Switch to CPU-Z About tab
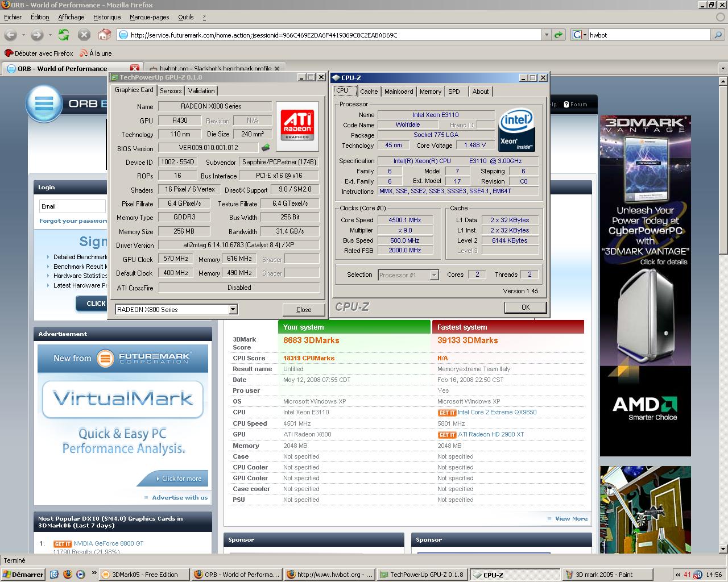Screen dimensions: 728x582 481,92
